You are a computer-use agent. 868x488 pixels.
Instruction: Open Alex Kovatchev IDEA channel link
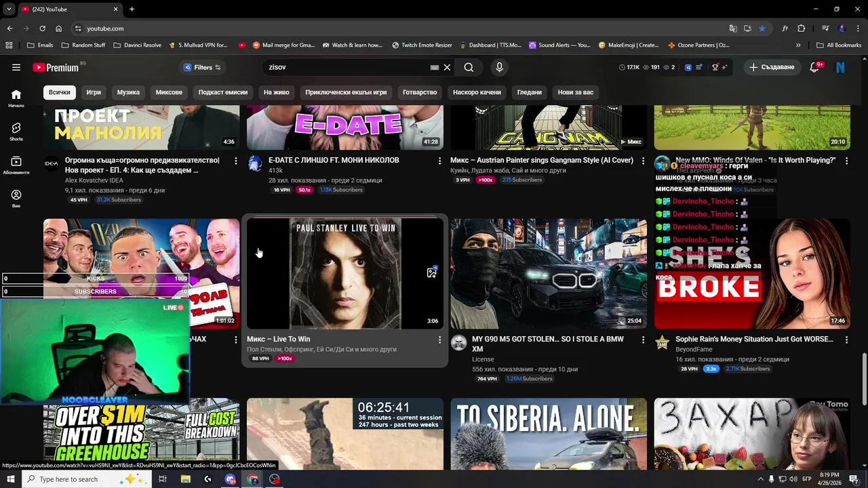tap(94, 180)
